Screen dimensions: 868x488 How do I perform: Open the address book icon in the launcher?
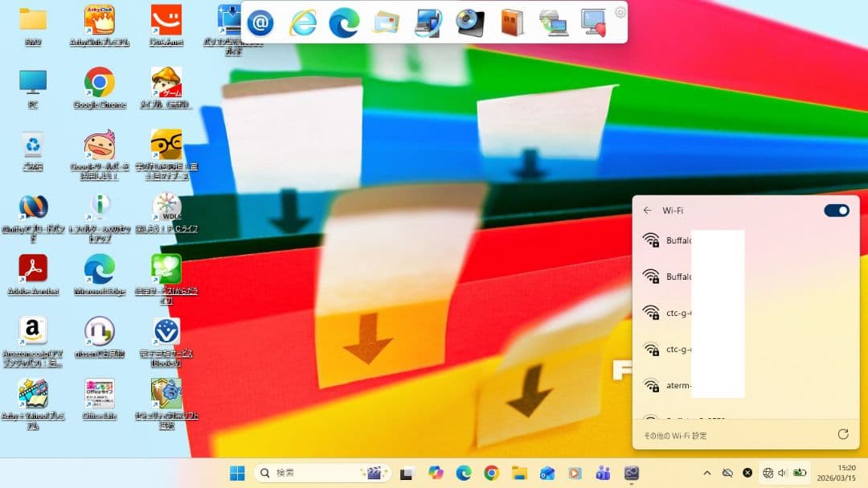click(x=512, y=22)
